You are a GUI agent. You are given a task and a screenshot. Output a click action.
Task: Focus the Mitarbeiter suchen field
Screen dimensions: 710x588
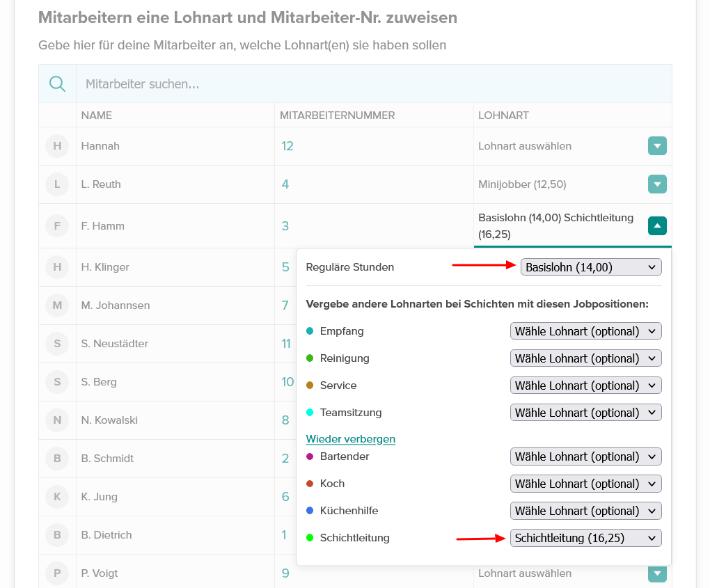pyautogui.click(x=374, y=84)
